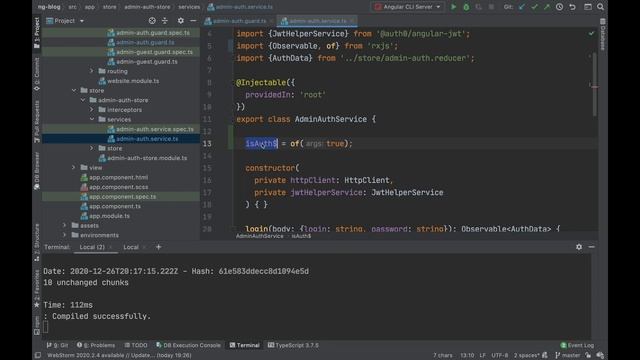
Task: Open the npm side tool window
Action: pos(37,325)
